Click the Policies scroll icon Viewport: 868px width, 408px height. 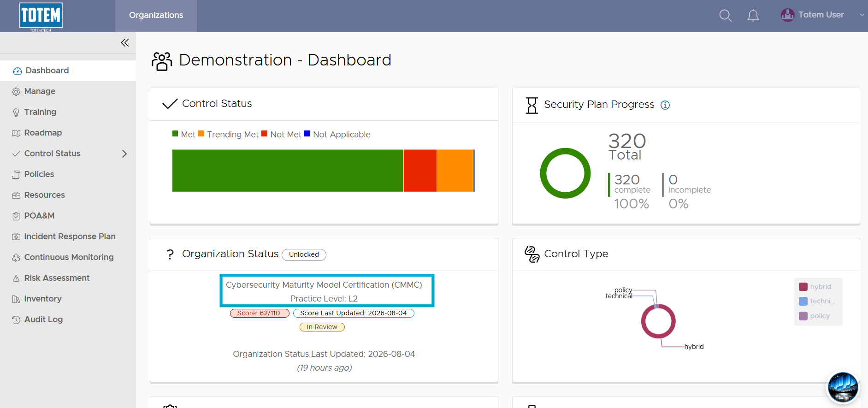pyautogui.click(x=16, y=175)
